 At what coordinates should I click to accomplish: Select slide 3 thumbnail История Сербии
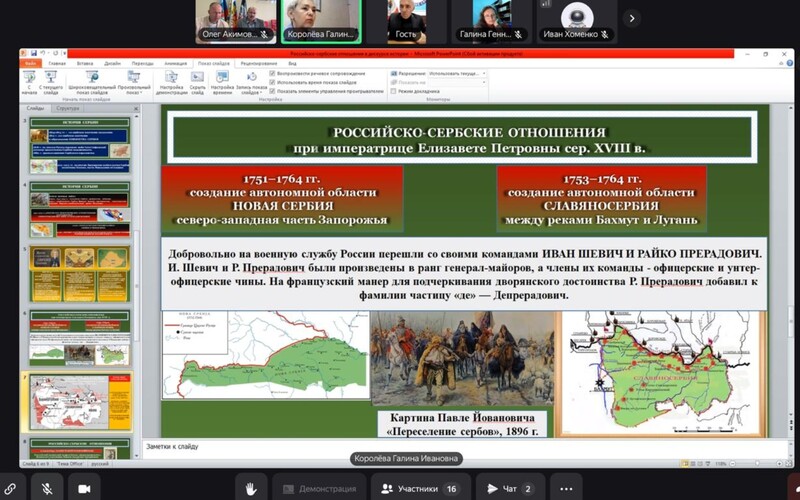[80, 145]
